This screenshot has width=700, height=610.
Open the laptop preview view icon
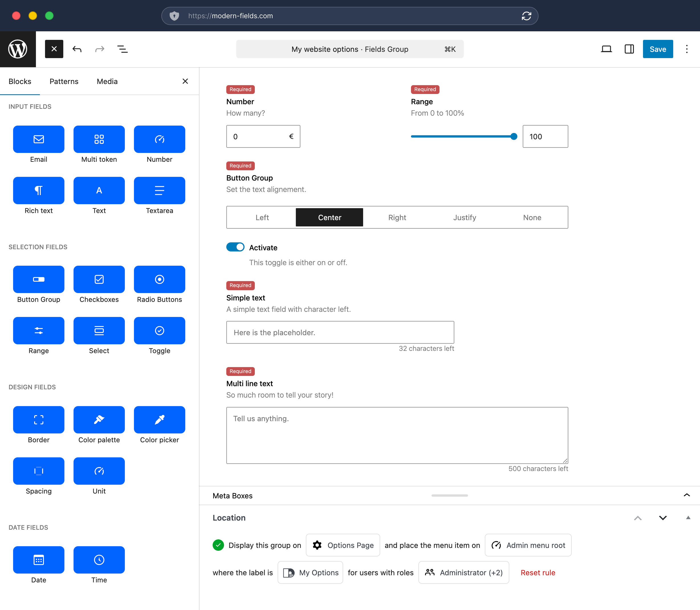[x=606, y=49]
